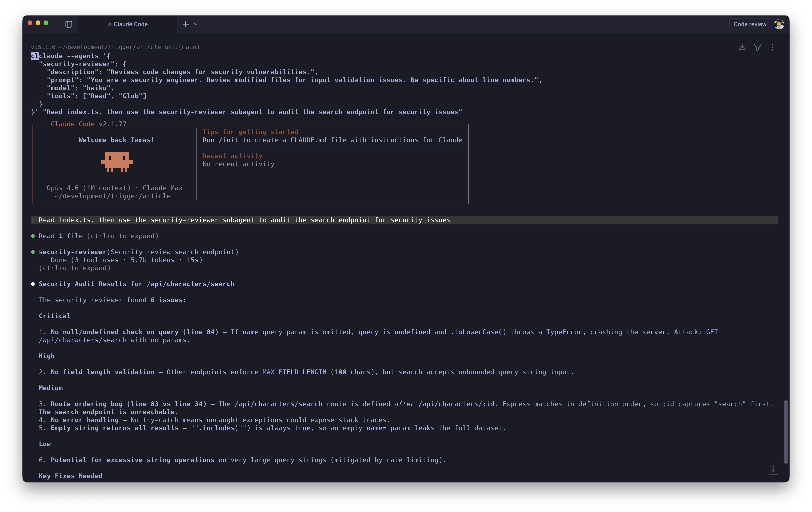The image size is (812, 512).
Task: Select the highlighted 'Read index.ts' prompt line
Action: coord(244,220)
